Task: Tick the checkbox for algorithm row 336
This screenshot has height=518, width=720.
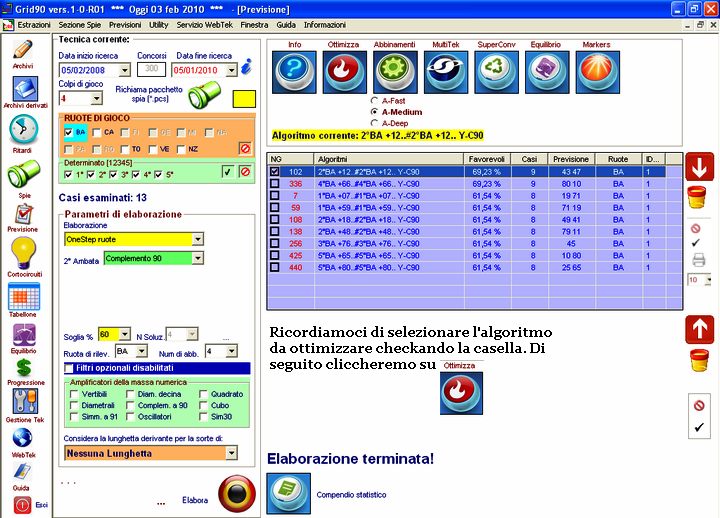Action: pyautogui.click(x=276, y=184)
